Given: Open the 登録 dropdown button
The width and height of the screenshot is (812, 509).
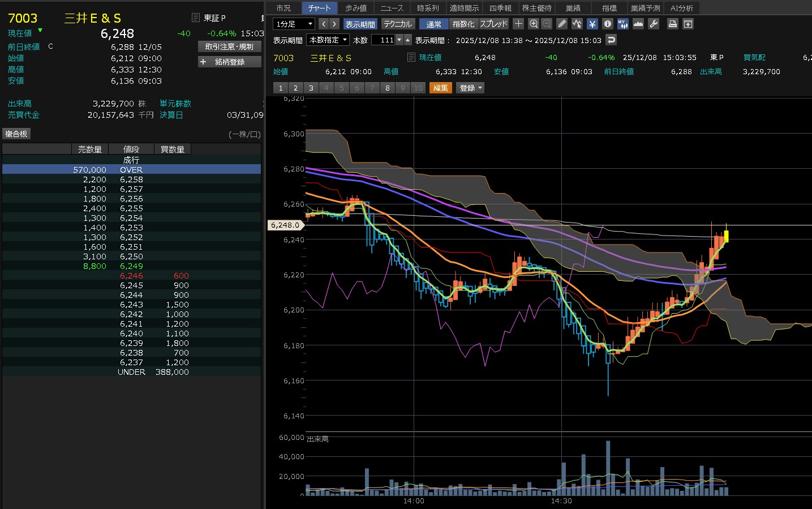Looking at the screenshot, I should 470,88.
